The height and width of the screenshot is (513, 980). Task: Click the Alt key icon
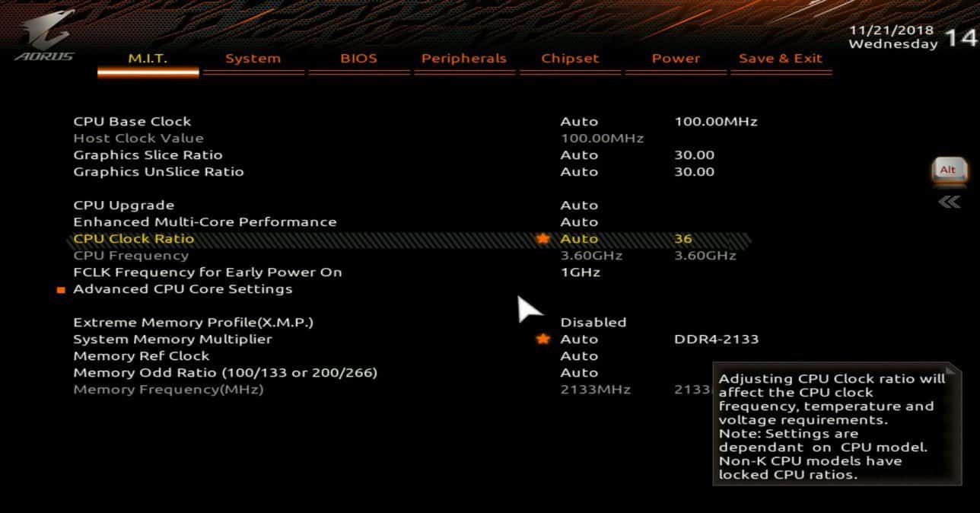point(948,170)
